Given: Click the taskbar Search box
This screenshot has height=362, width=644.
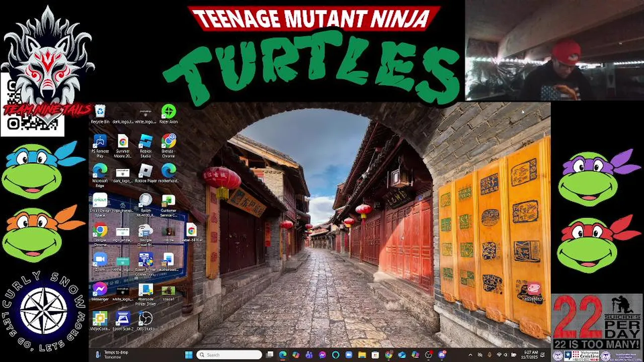Looking at the screenshot, I should click(229, 355).
